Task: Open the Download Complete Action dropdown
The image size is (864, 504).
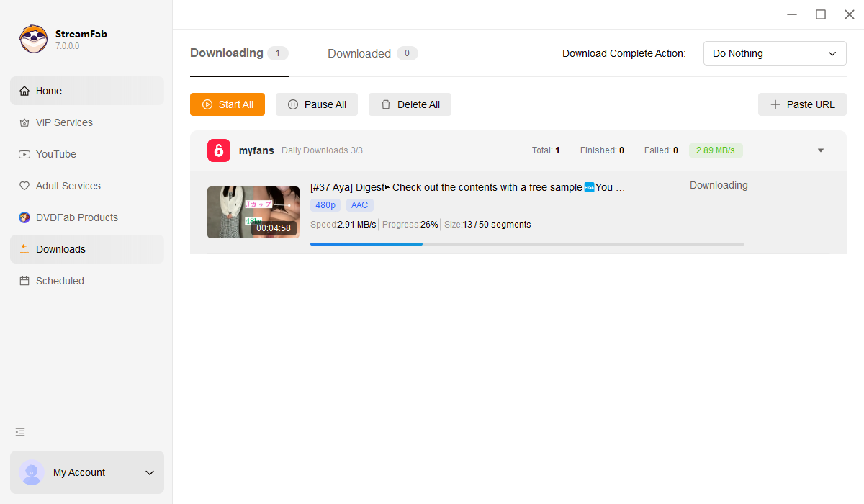Action: click(x=775, y=53)
